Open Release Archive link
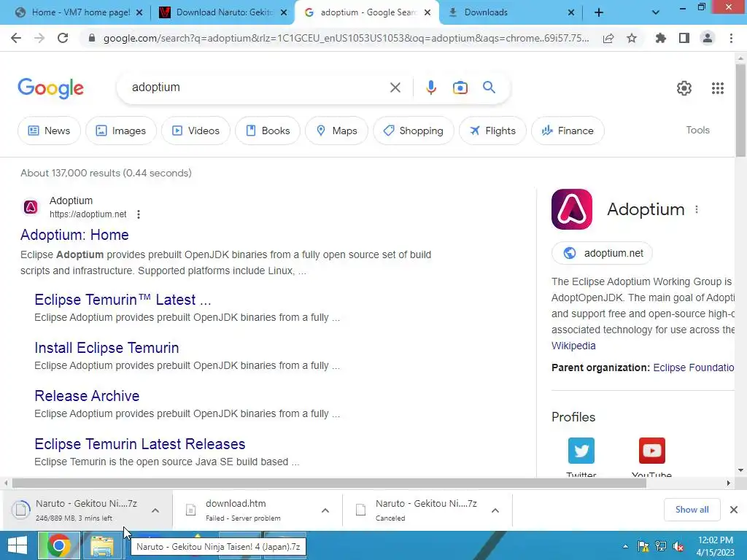747x560 pixels. point(87,396)
